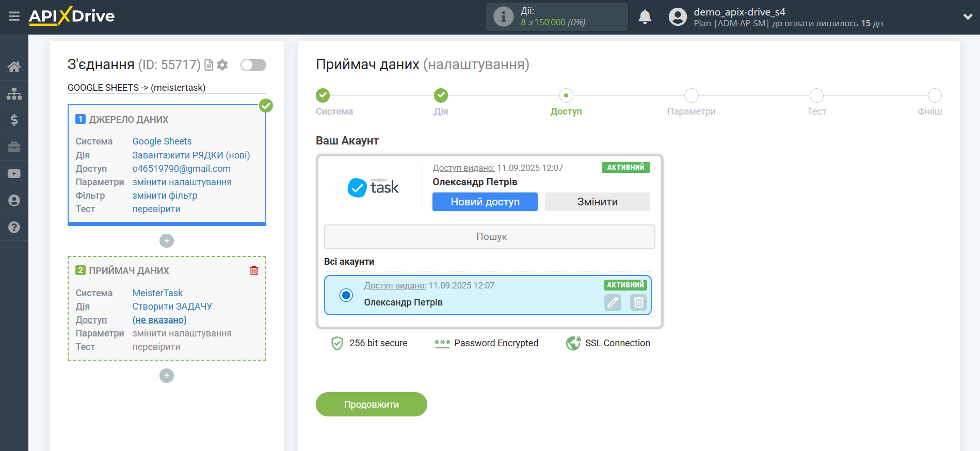Screen dimensions: 980x451
Task: Add a step below the data source block
Action: tap(167, 241)
